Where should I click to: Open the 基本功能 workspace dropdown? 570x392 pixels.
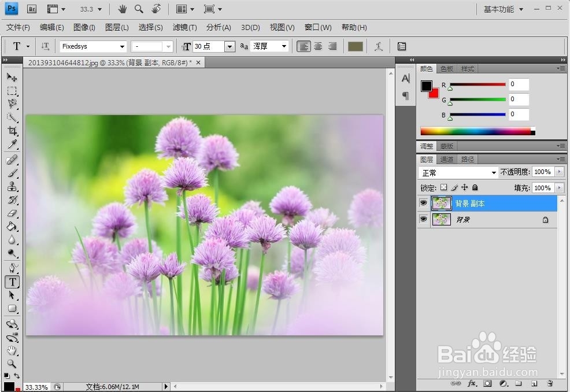pyautogui.click(x=504, y=9)
